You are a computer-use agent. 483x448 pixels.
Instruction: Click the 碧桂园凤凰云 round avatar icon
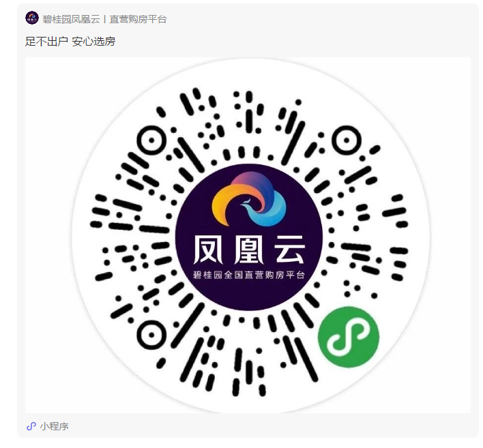click(x=32, y=18)
